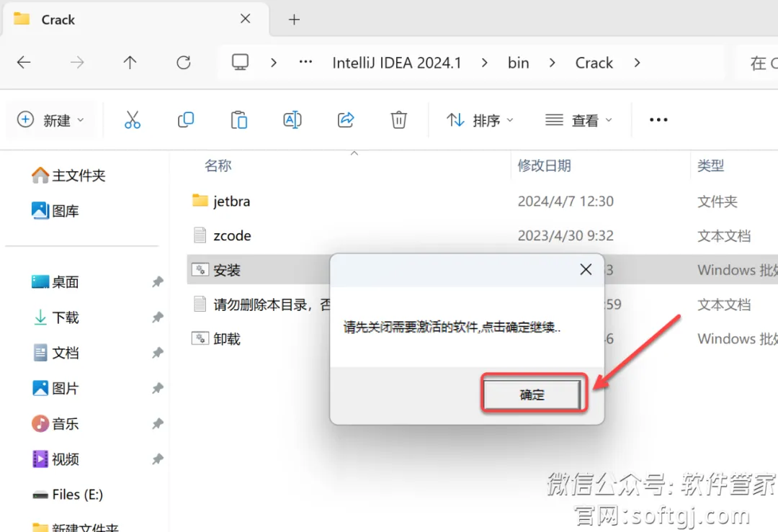778x532 pixels.
Task: Unpin 视频 using its pin icon
Action: 158,459
